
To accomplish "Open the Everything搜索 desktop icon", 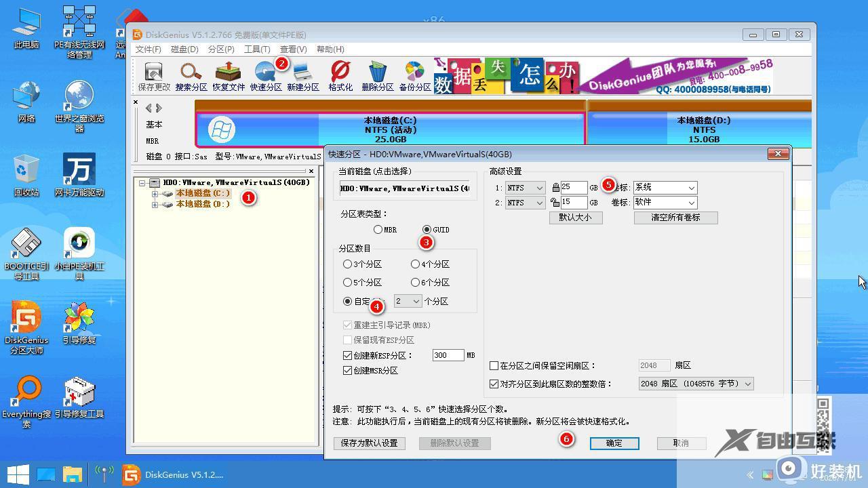I will click(26, 403).
